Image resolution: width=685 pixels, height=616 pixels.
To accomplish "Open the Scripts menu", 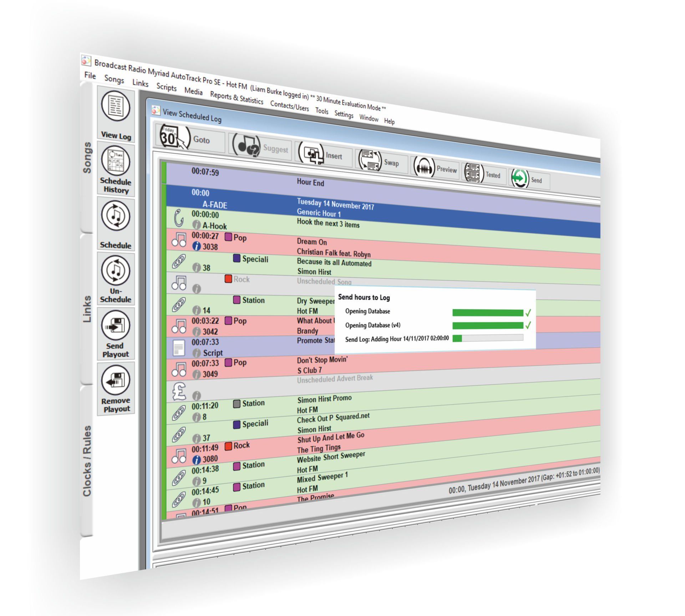I will click(166, 87).
